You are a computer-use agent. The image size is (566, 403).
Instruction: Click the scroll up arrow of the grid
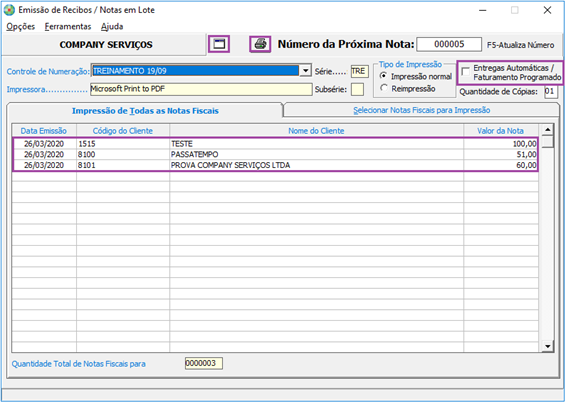point(548,129)
